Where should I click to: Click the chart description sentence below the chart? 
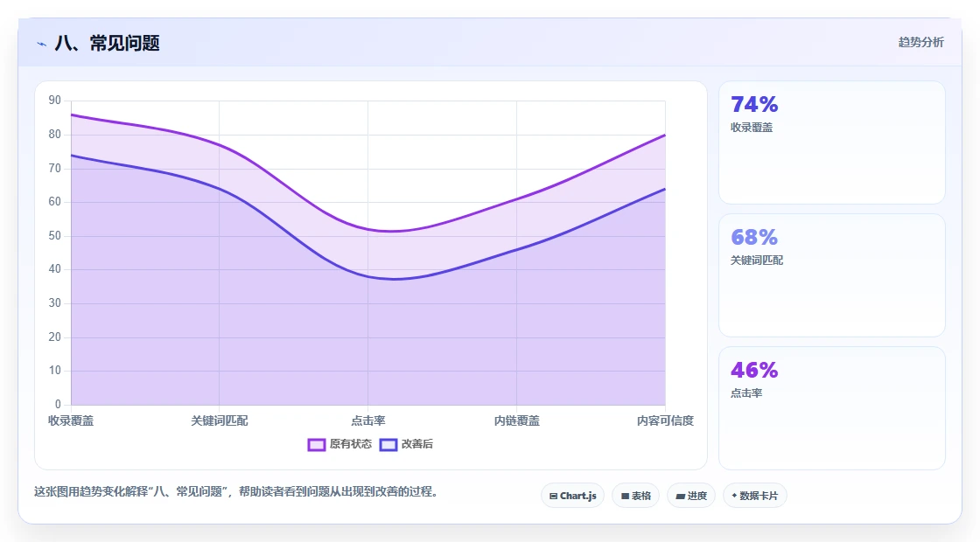tap(237, 492)
